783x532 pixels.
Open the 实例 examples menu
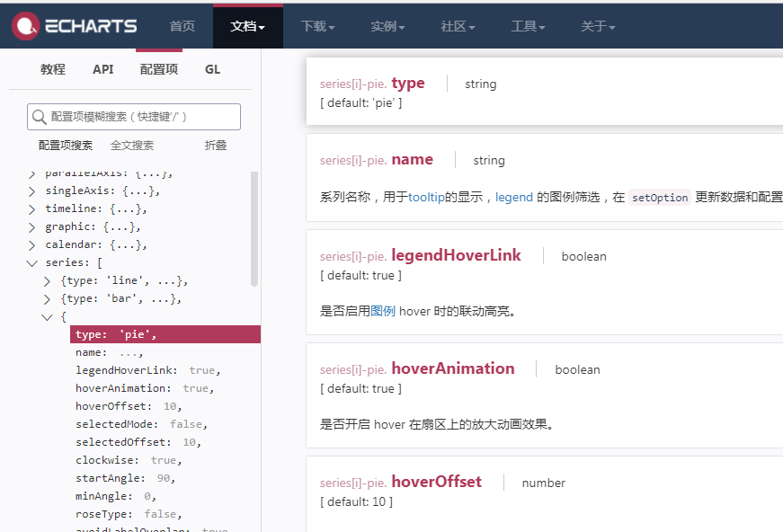click(x=386, y=26)
